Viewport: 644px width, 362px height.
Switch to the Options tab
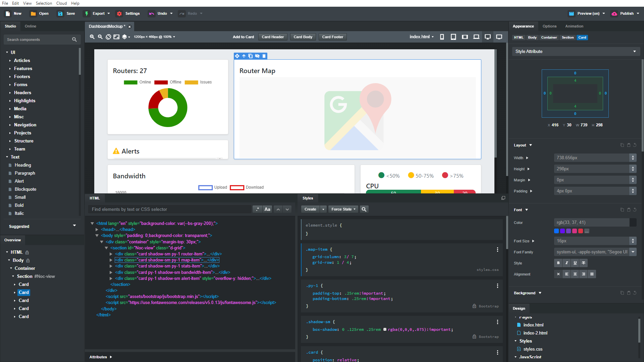pos(549,26)
